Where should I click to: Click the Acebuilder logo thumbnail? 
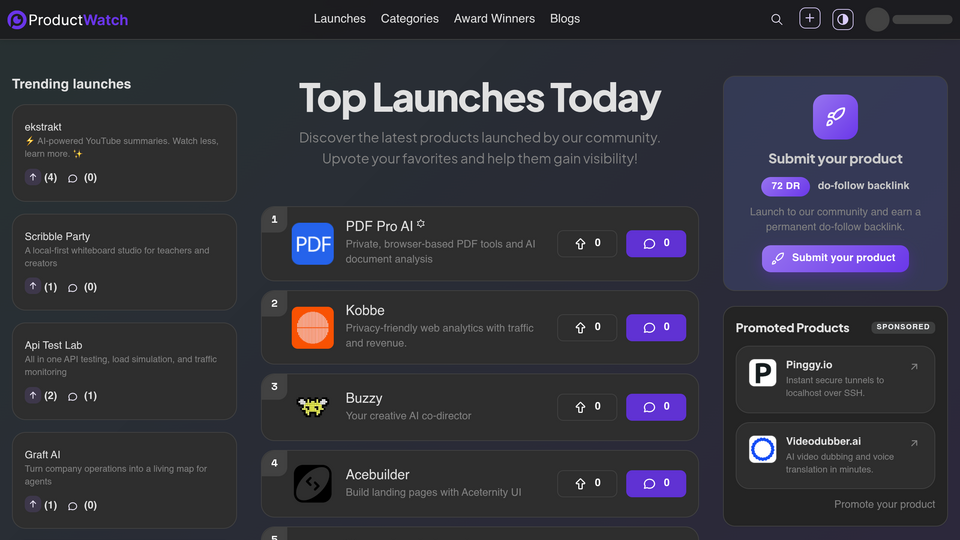tap(312, 484)
